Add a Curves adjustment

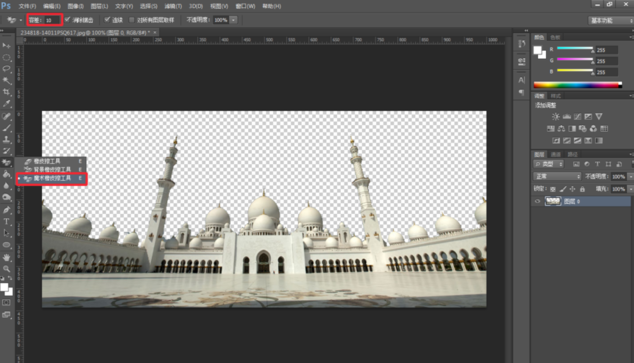coord(577,116)
